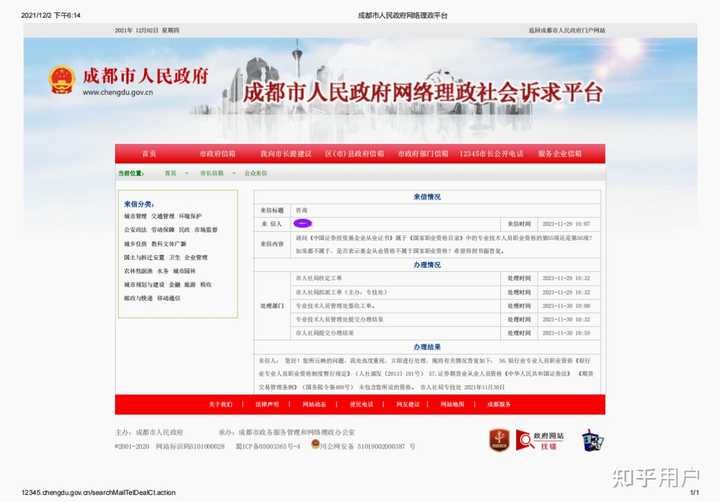Select 卫生 letter category
Viewport: 720px width, 502px height.
[174, 258]
